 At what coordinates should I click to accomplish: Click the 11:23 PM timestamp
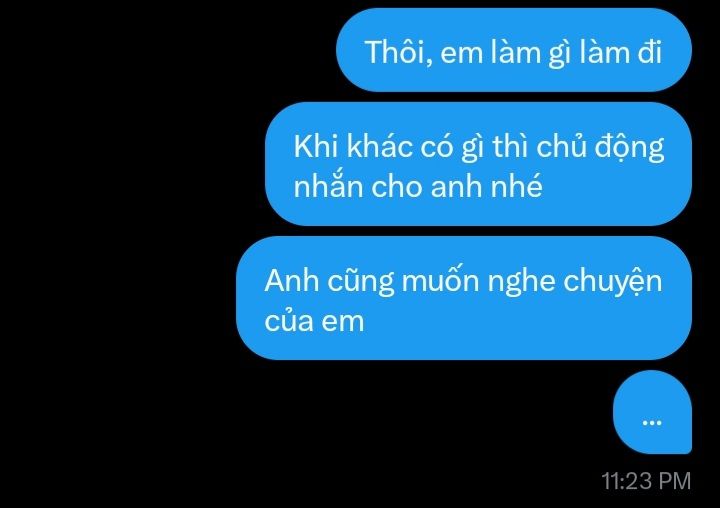[x=646, y=481]
